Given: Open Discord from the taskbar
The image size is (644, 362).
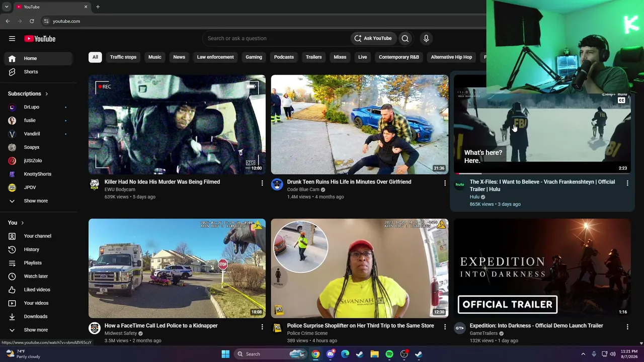Looking at the screenshot, I should click(x=330, y=354).
